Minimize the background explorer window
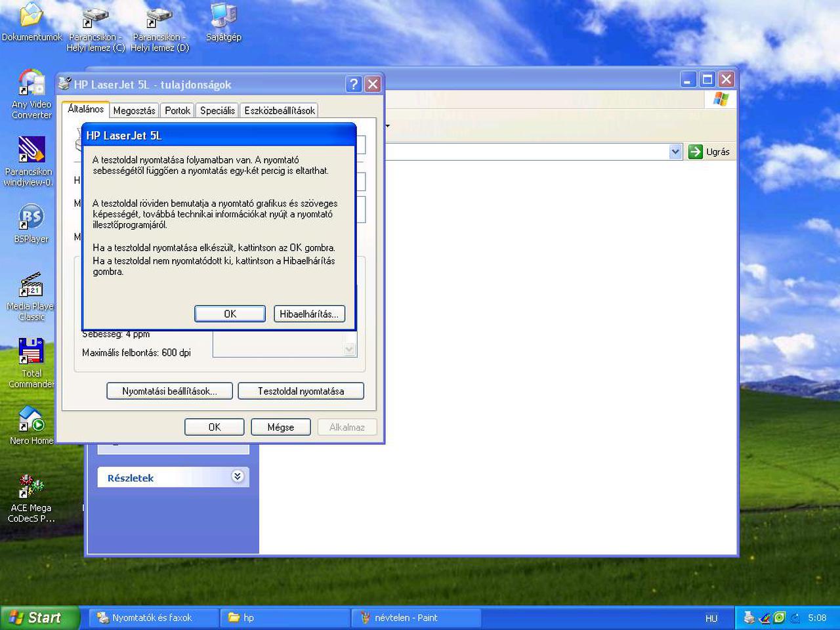Screen dimensions: 840x630 688,79
